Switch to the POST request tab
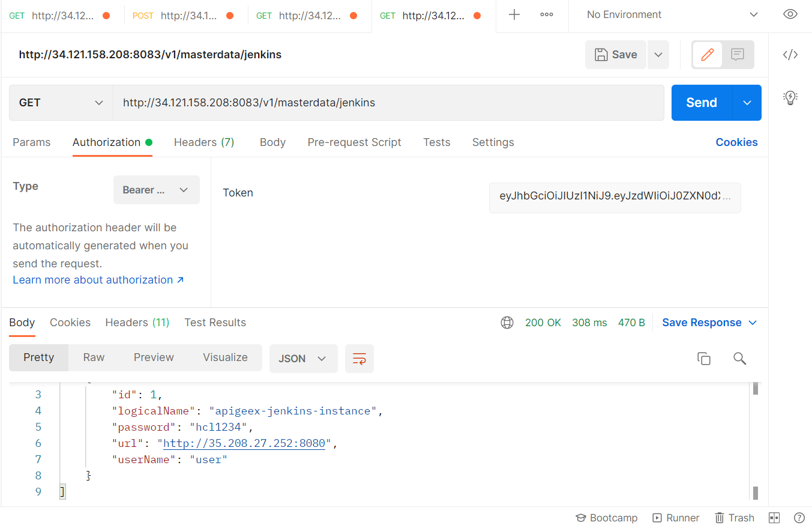The height and width of the screenshot is (528, 812). pos(183,16)
